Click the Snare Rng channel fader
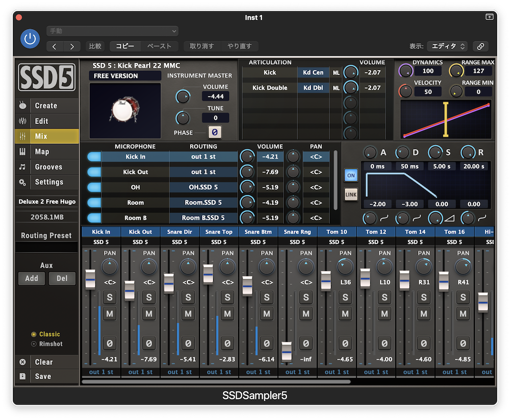This screenshot has width=510, height=420. click(287, 352)
